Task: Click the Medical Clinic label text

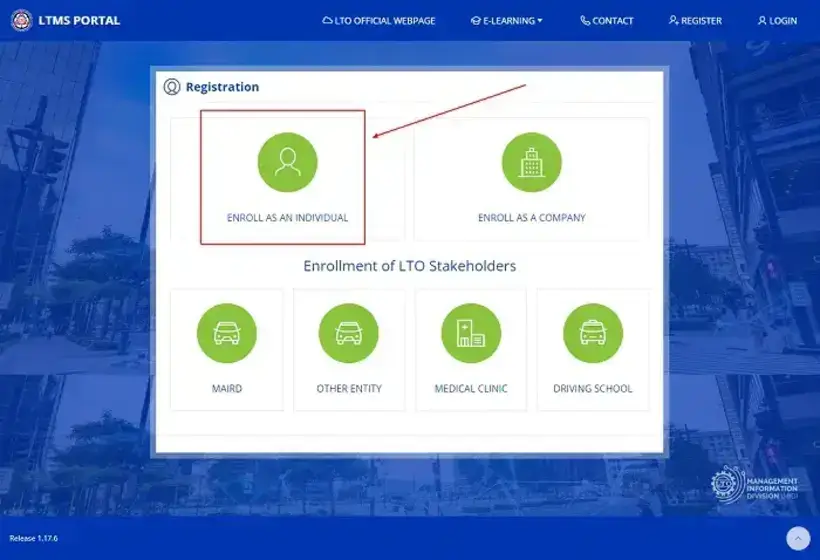Action: pyautogui.click(x=471, y=388)
